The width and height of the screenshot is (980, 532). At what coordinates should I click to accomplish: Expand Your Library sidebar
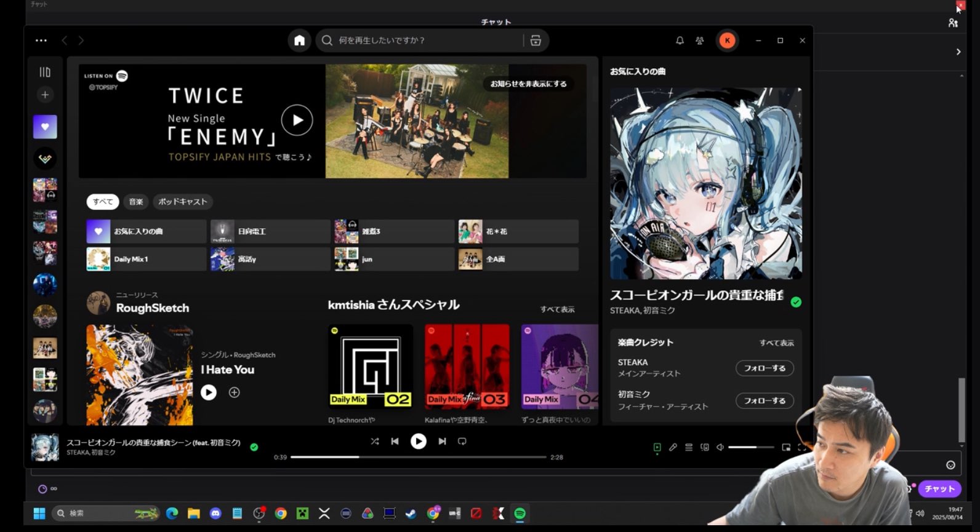[45, 72]
